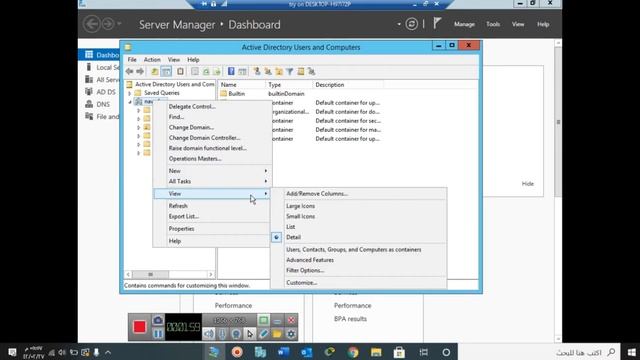
Task: Toggle speaker audio in recorder bar
Action: point(209,334)
